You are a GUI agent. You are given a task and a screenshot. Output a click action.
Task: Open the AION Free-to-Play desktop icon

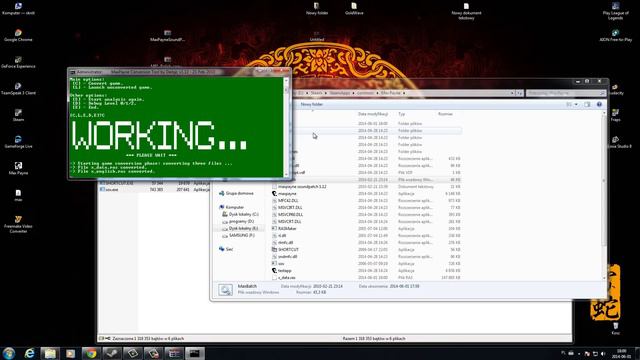click(615, 35)
